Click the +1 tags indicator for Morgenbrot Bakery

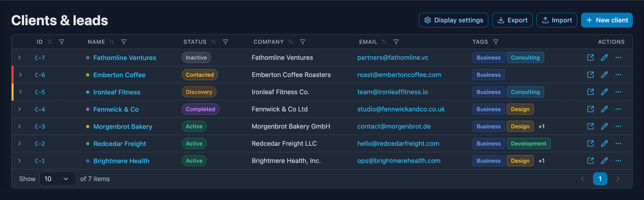tap(541, 127)
